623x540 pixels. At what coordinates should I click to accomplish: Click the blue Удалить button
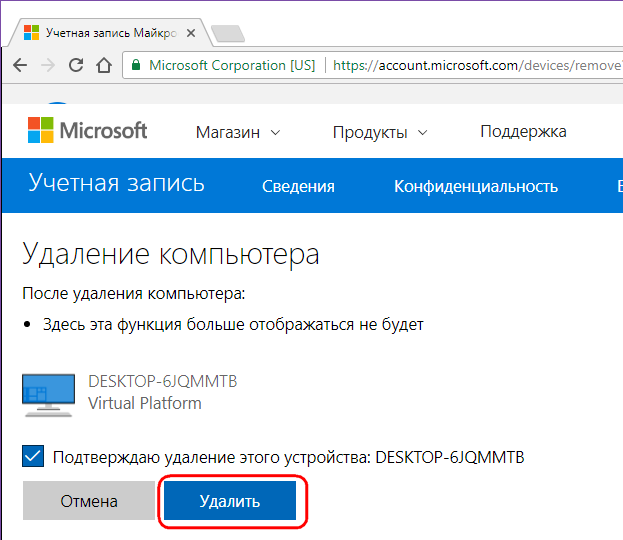(230, 501)
